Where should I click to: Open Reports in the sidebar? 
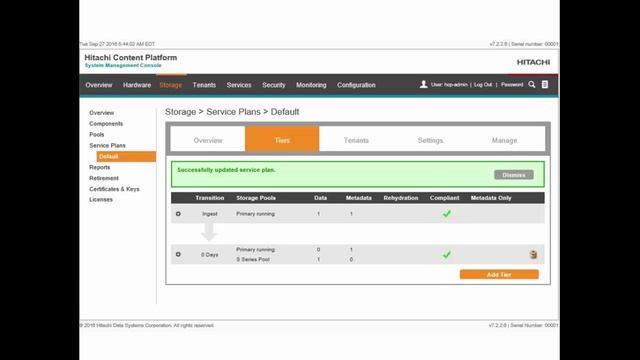(100, 167)
